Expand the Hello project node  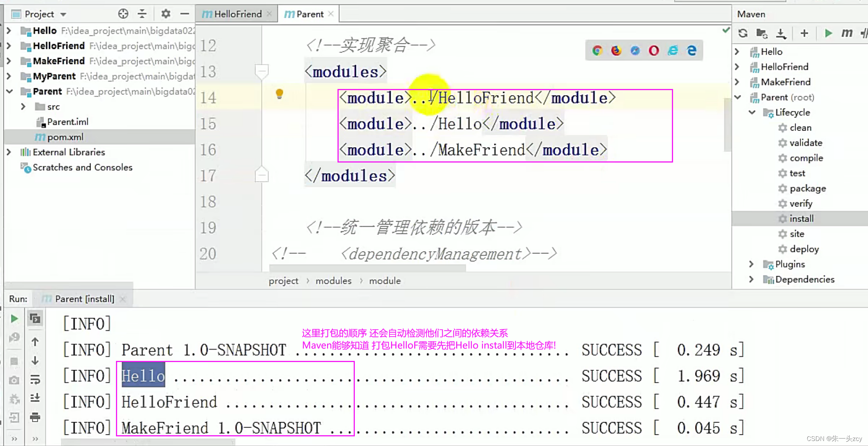pos(9,30)
